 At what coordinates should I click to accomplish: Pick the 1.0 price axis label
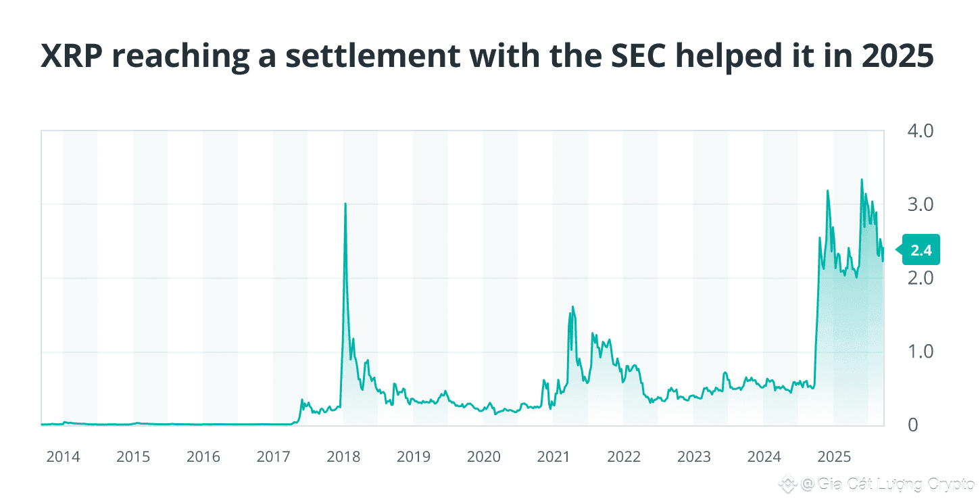pos(918,352)
